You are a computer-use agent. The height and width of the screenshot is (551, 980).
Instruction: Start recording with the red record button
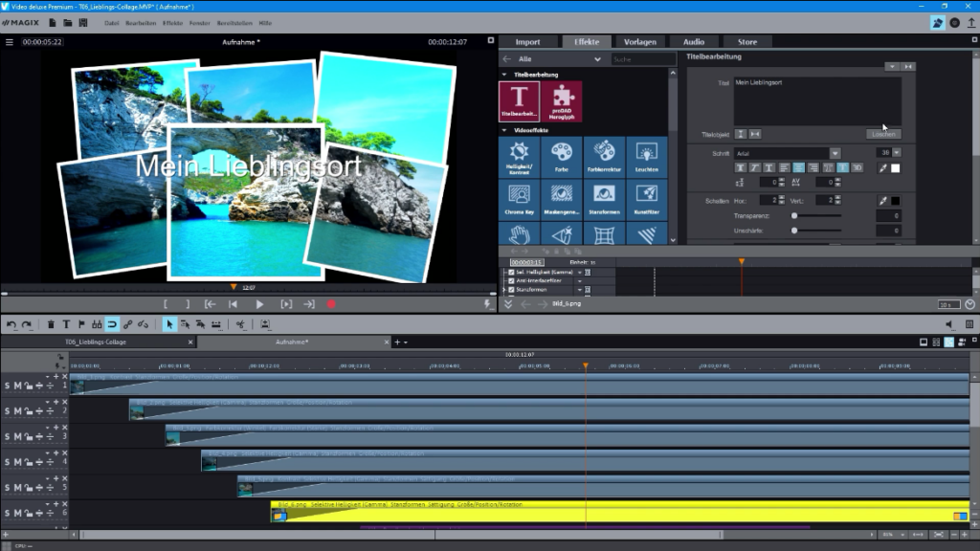[331, 304]
